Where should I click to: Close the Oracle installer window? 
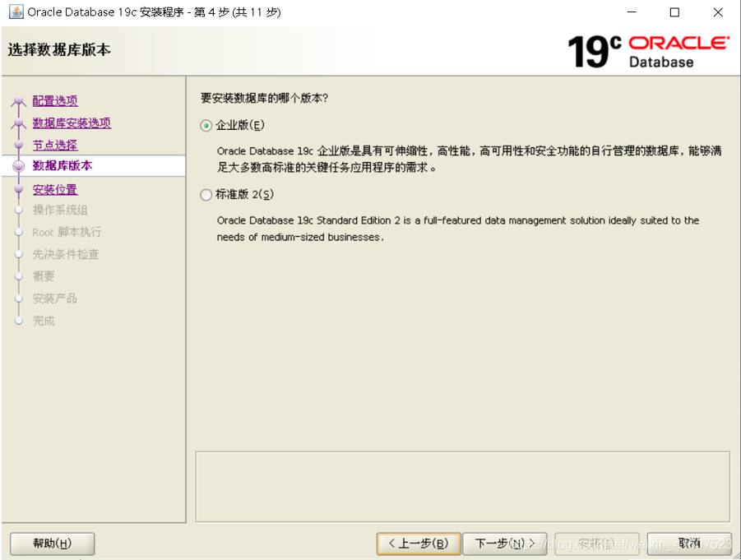718,12
